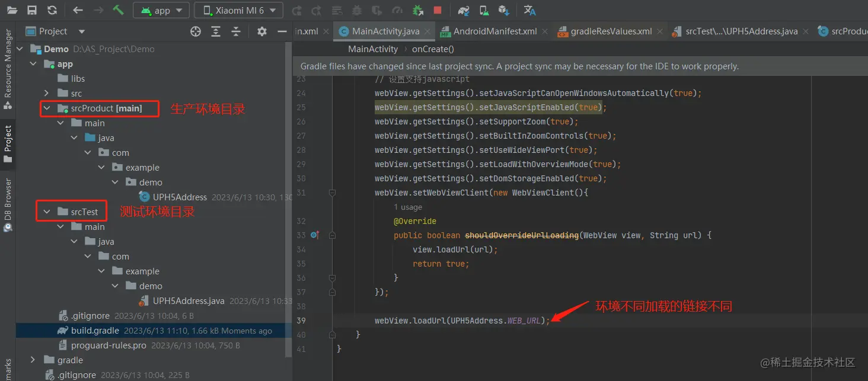Click the Select Opened File target icon
This screenshot has width=868, height=381.
[196, 31]
